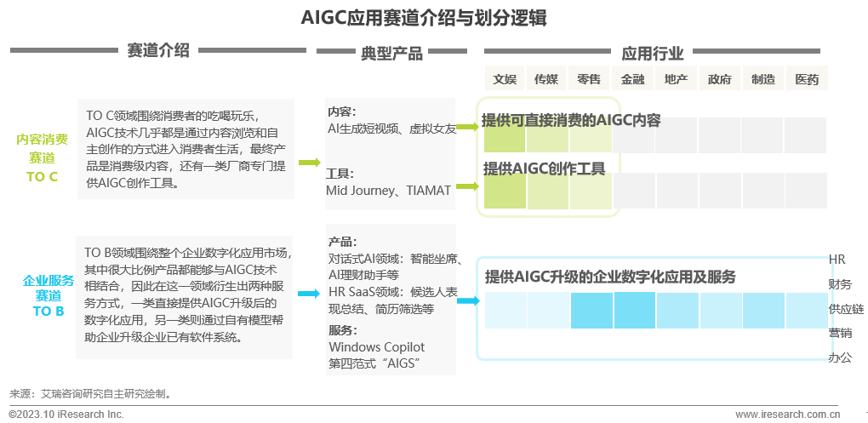Click the 金融 industry label

pyautogui.click(x=632, y=79)
